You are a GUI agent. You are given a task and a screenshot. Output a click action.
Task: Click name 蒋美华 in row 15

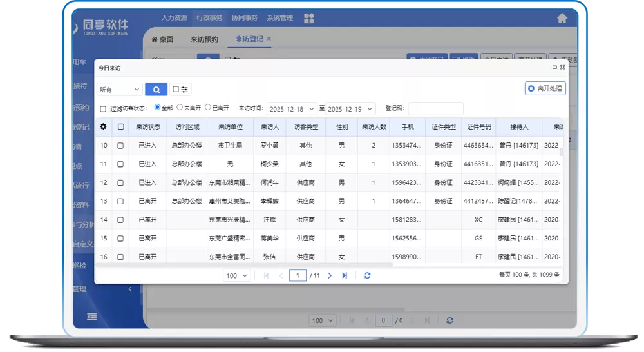[x=269, y=238]
